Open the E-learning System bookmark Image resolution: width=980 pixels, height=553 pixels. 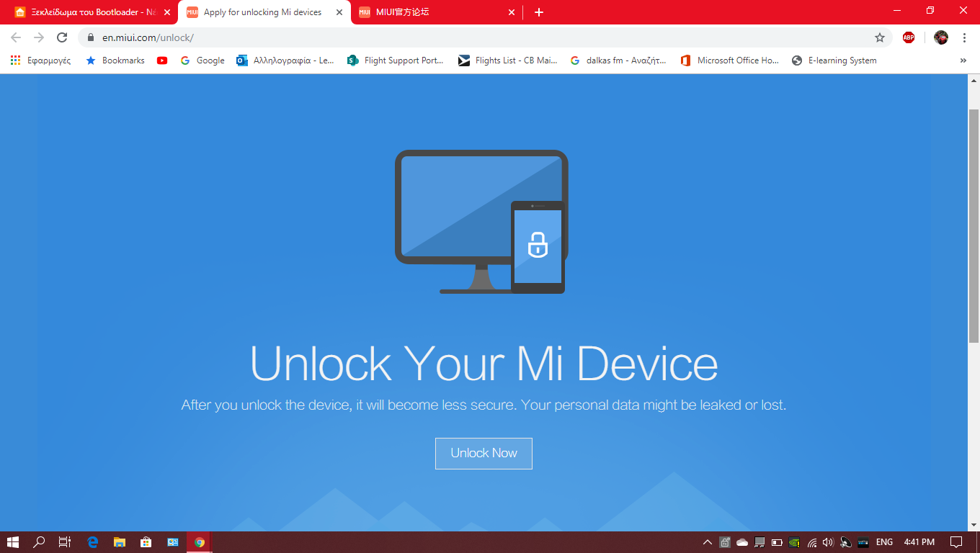coord(834,60)
